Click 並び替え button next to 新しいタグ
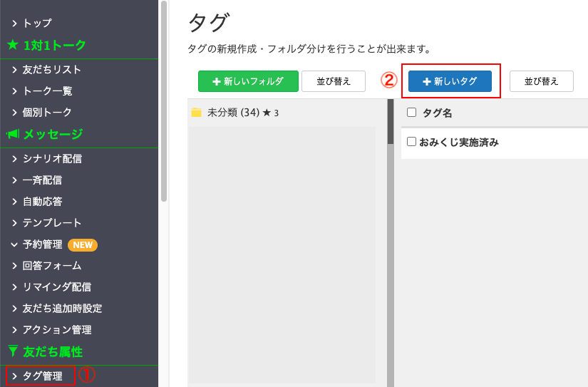Viewport: 588px width, 387px height. 542,81
